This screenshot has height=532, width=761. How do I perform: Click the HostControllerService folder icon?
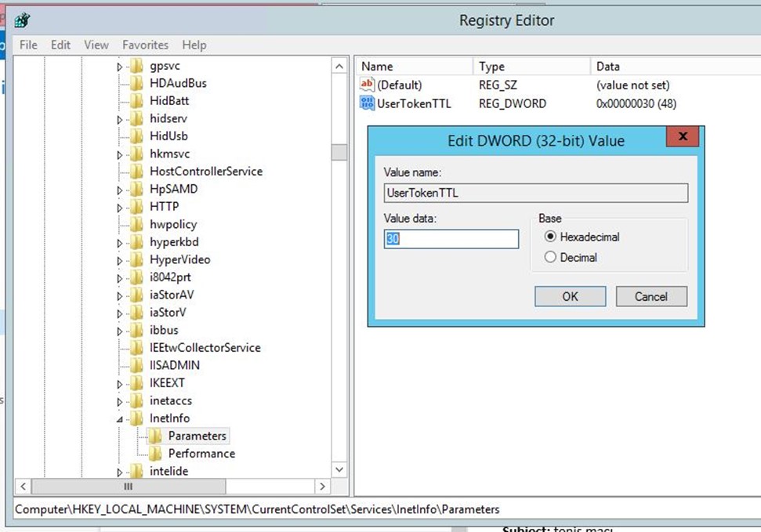tap(137, 172)
